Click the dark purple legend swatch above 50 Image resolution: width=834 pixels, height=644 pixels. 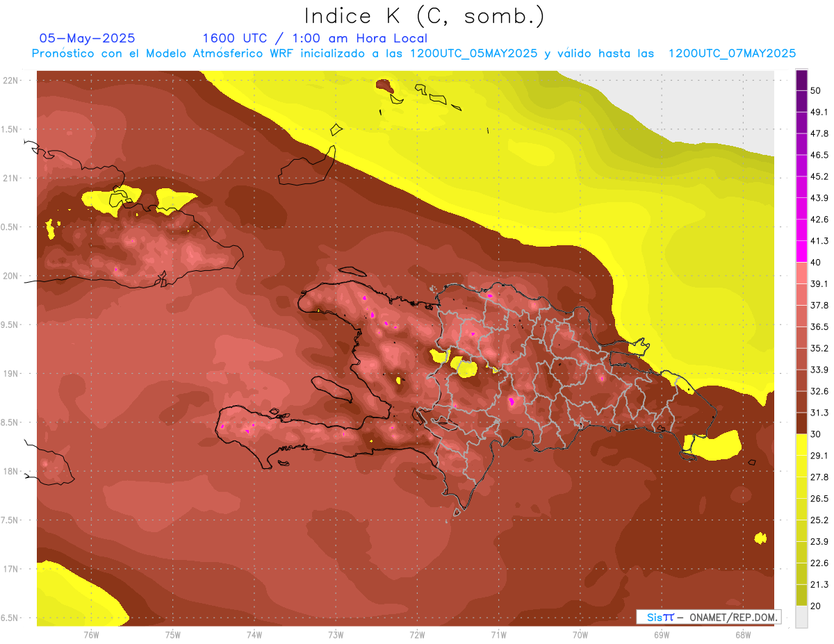tap(801, 81)
